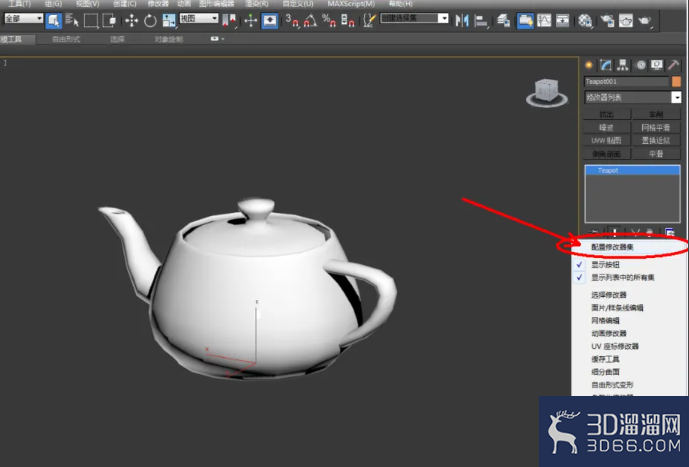Screen dimensions: 689x467
Task: Click the UVW 贴图 modifier button
Action: click(x=607, y=141)
